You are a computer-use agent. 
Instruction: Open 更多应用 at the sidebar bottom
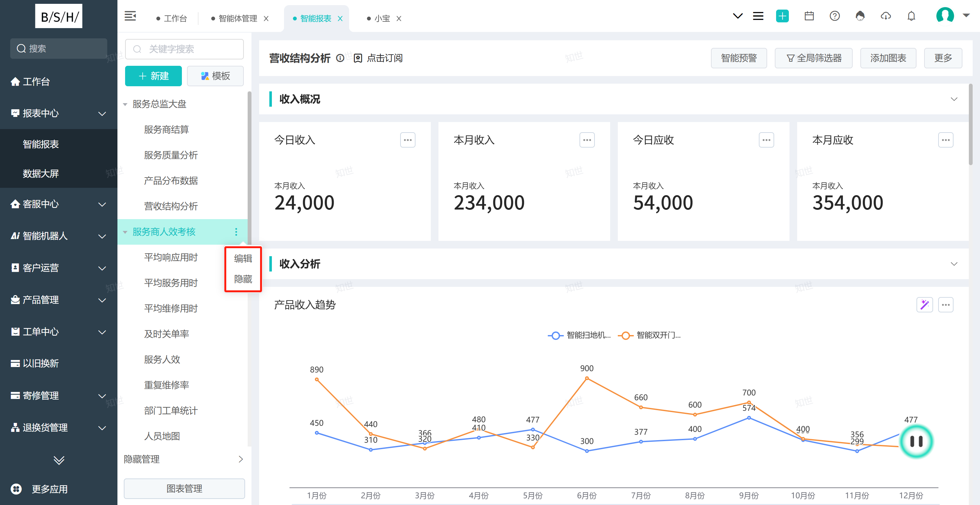(x=40, y=489)
